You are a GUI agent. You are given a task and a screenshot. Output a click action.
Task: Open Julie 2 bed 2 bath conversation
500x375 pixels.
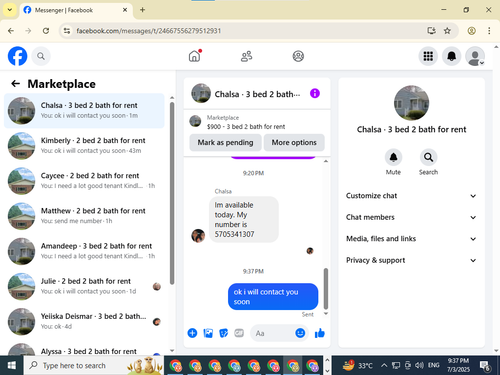84,286
